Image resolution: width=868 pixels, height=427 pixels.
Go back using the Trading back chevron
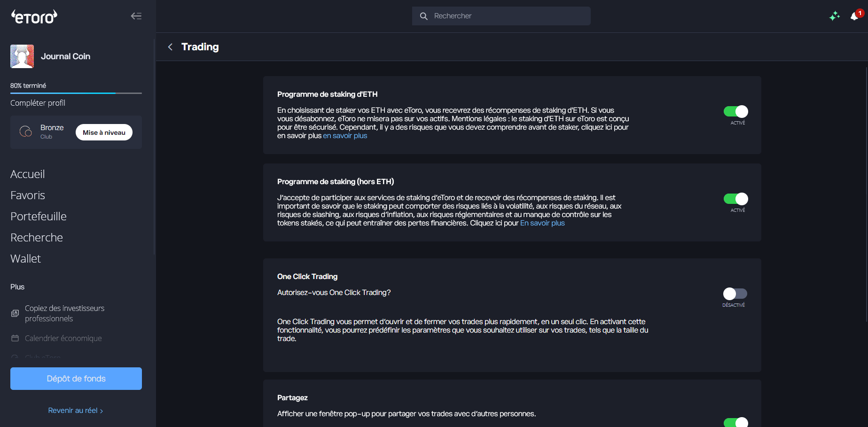[170, 47]
